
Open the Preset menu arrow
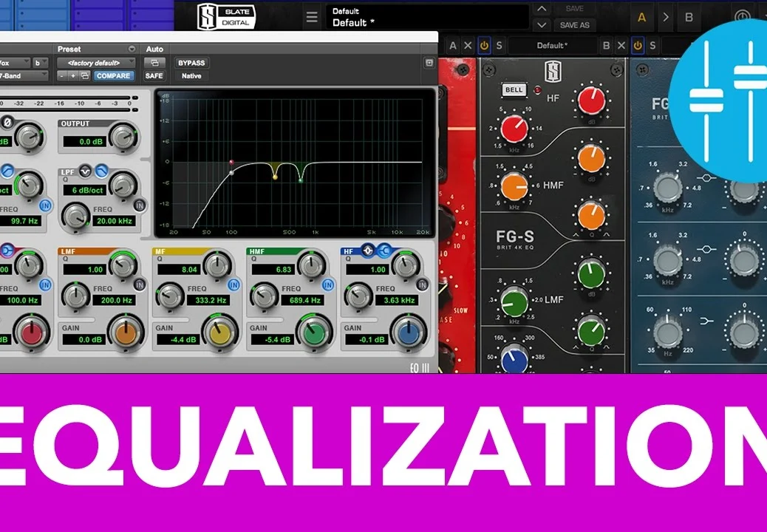(132, 49)
